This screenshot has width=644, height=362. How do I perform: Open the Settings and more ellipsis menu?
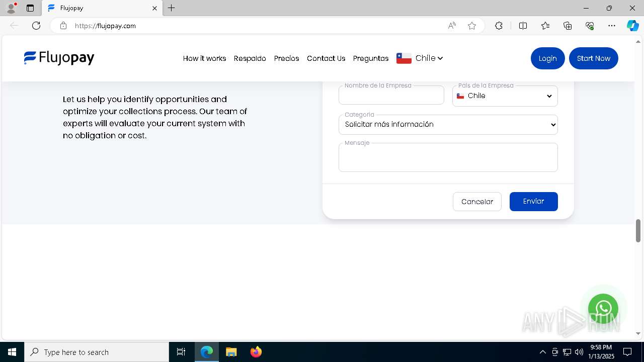click(612, 26)
